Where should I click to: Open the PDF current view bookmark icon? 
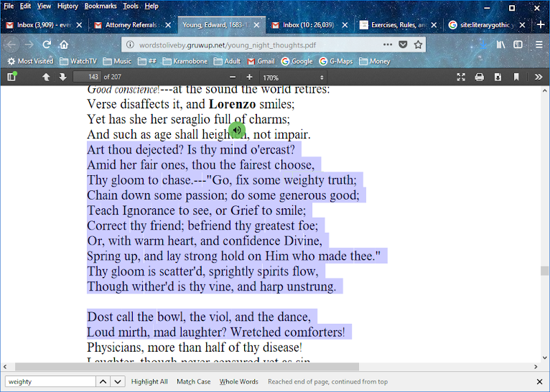pos(516,77)
